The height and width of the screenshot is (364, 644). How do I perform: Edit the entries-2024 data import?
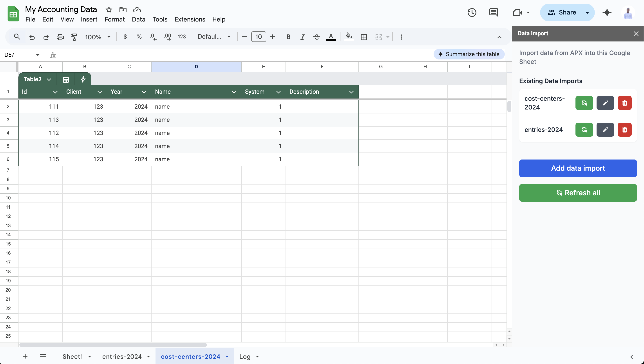(605, 129)
